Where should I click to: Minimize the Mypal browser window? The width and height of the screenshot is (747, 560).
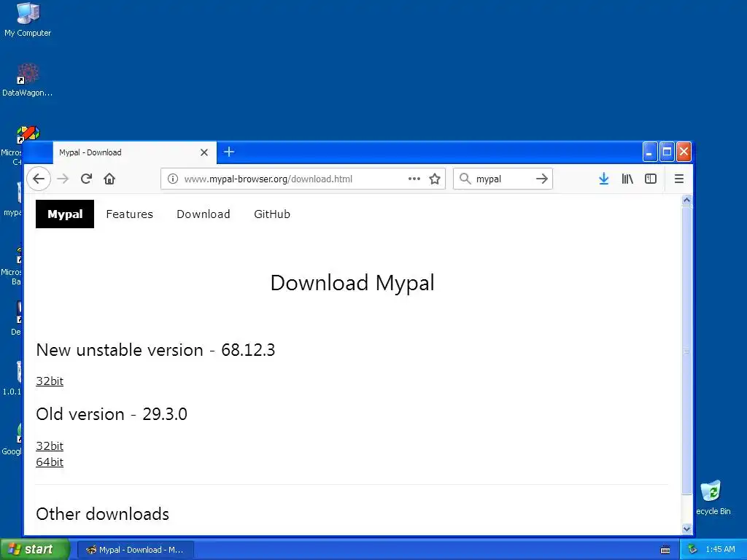(650, 152)
